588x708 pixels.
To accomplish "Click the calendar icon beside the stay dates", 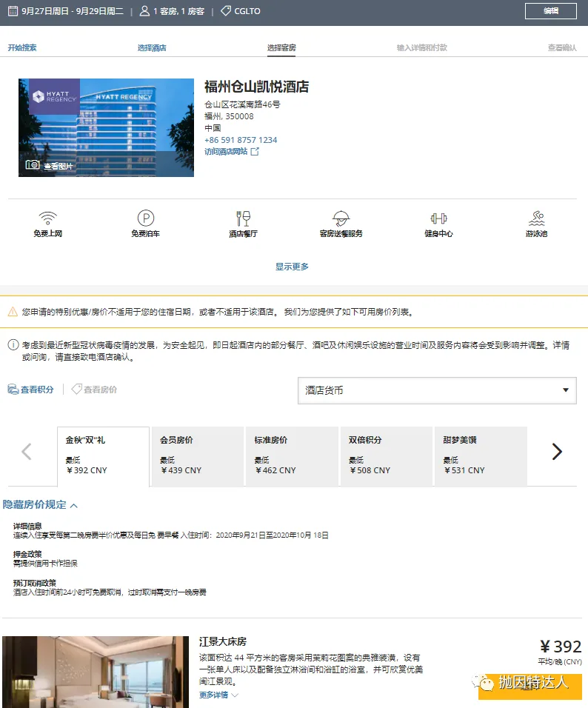I will click(x=13, y=11).
